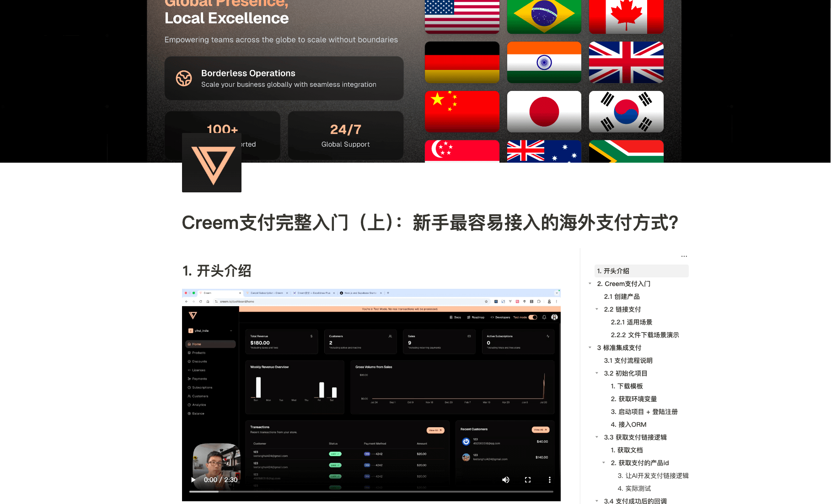The height and width of the screenshot is (504, 831).
Task: Collapse the '2. 获取支付的产品id' outline section
Action: pos(604,463)
